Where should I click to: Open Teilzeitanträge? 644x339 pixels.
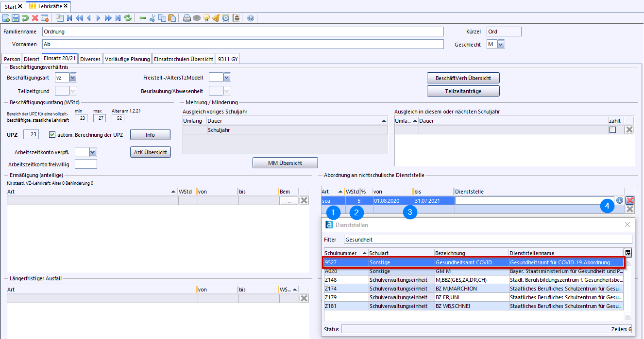(463, 91)
